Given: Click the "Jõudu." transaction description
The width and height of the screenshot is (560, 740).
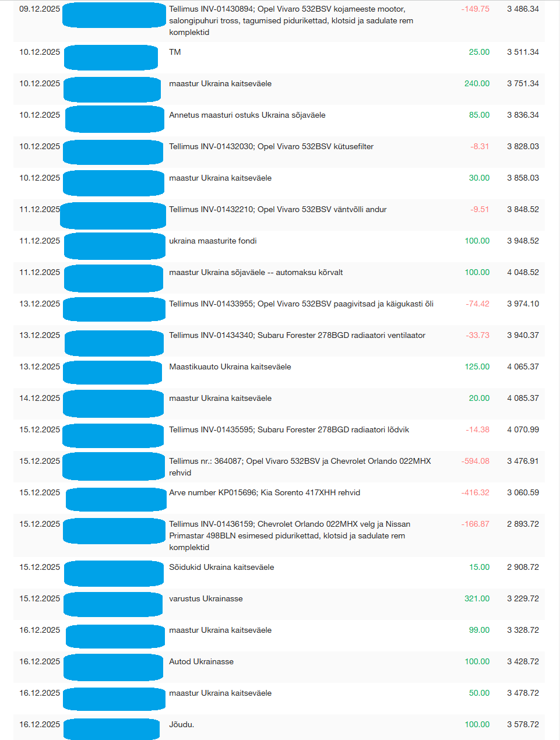Looking at the screenshot, I should (182, 725).
